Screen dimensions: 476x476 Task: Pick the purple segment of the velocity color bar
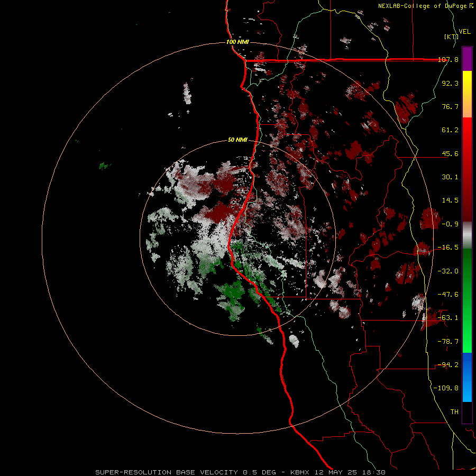(467, 59)
